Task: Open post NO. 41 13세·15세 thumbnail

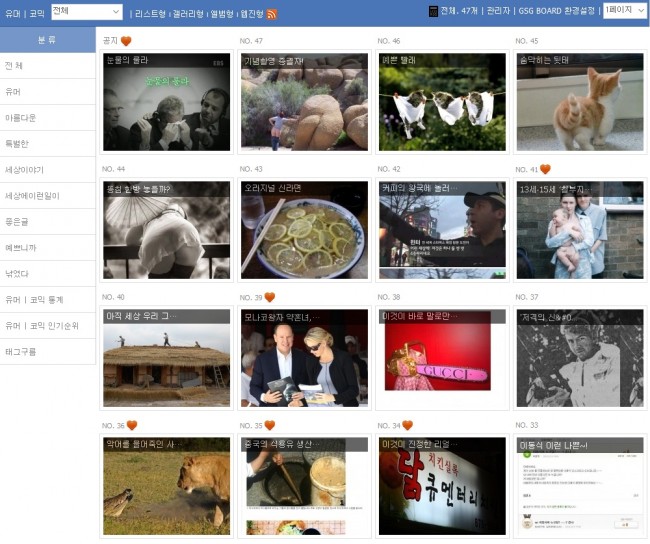Action: click(x=580, y=230)
